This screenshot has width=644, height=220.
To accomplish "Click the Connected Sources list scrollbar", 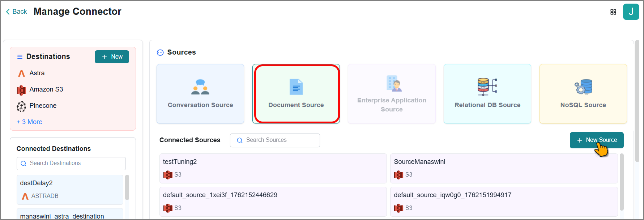I will tap(622, 182).
